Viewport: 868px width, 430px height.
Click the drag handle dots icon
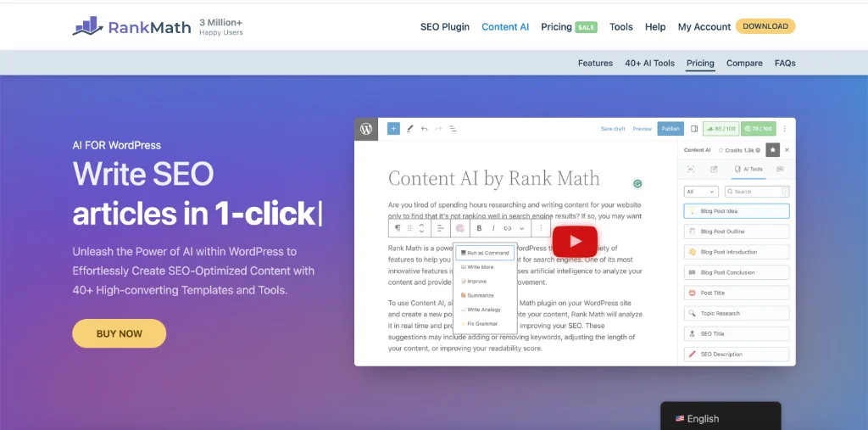tap(410, 228)
